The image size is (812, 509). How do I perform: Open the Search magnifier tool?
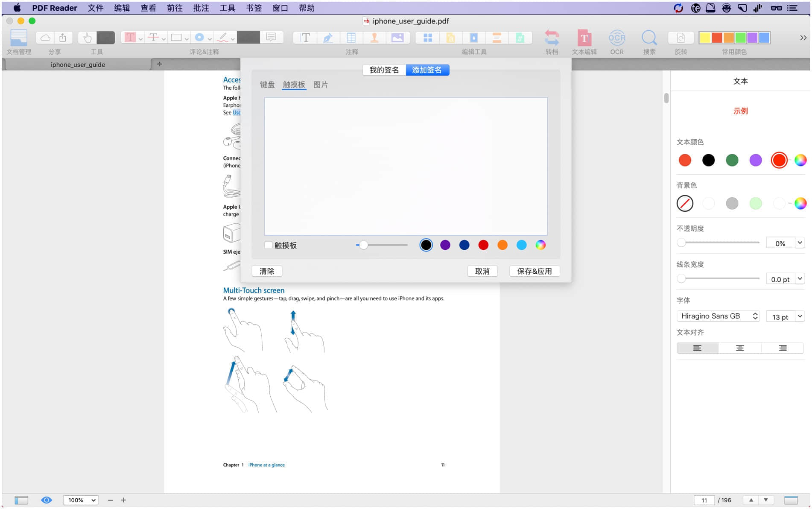click(649, 38)
